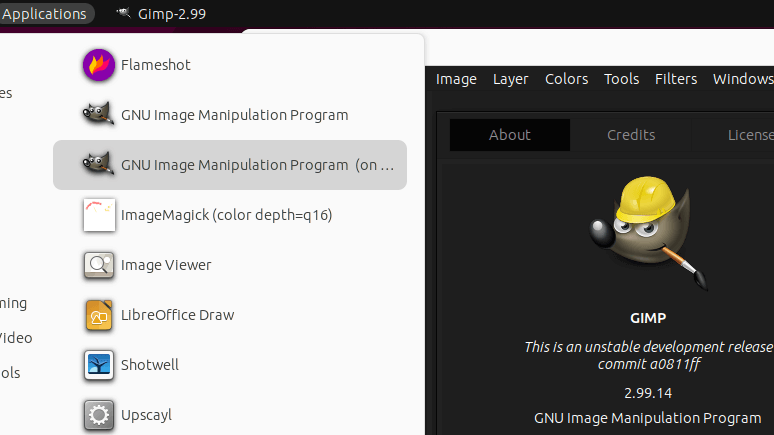This screenshot has width=774, height=435.
Task: Click the unstable development release notice
Action: [649, 347]
